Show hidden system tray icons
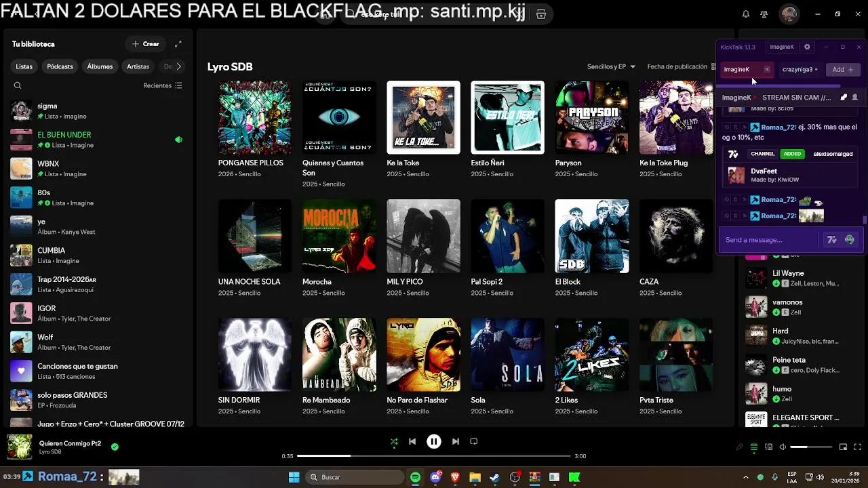Viewport: 868px width, 488px height. click(746, 477)
